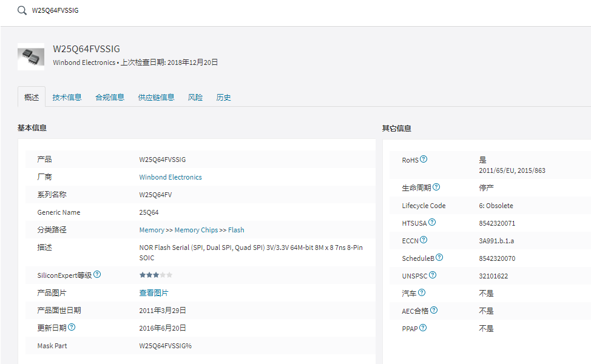Viewport: 591px width, 364px height.
Task: Switch to the 技术信息 tab
Action: [67, 97]
